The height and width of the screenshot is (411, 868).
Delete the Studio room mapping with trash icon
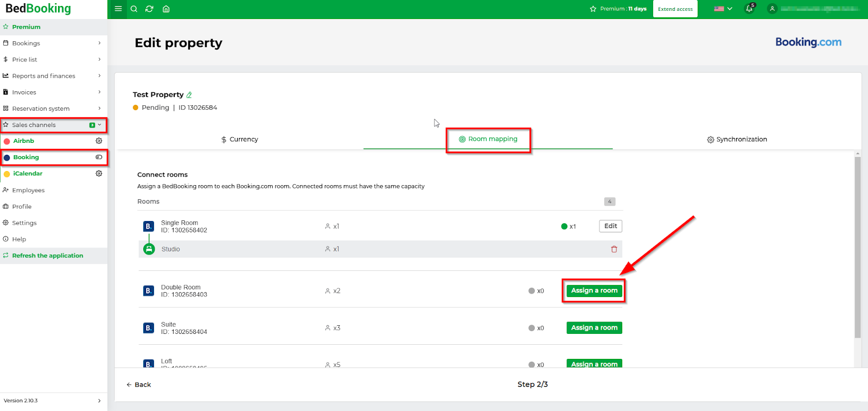614,249
